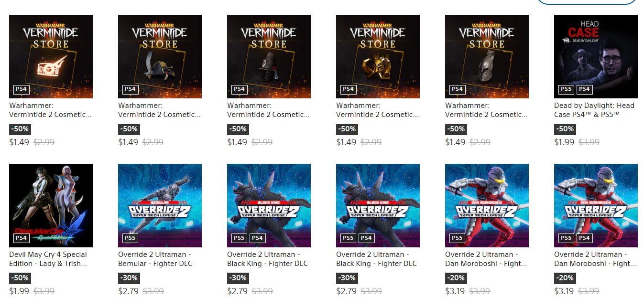
Task: Click the -50% badge under Devil May Cry 4
Action: coord(20,278)
